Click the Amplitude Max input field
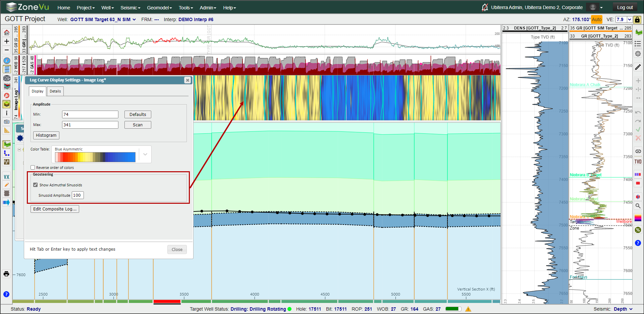The image size is (644, 314). [x=90, y=125]
